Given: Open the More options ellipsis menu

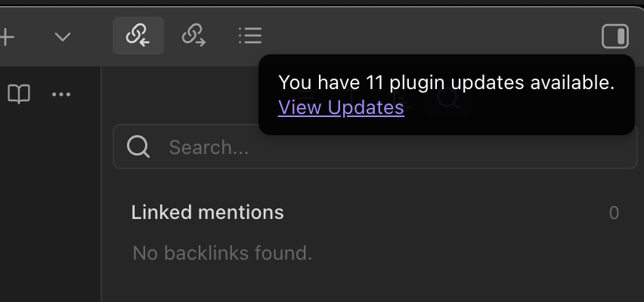Looking at the screenshot, I should 60,94.
